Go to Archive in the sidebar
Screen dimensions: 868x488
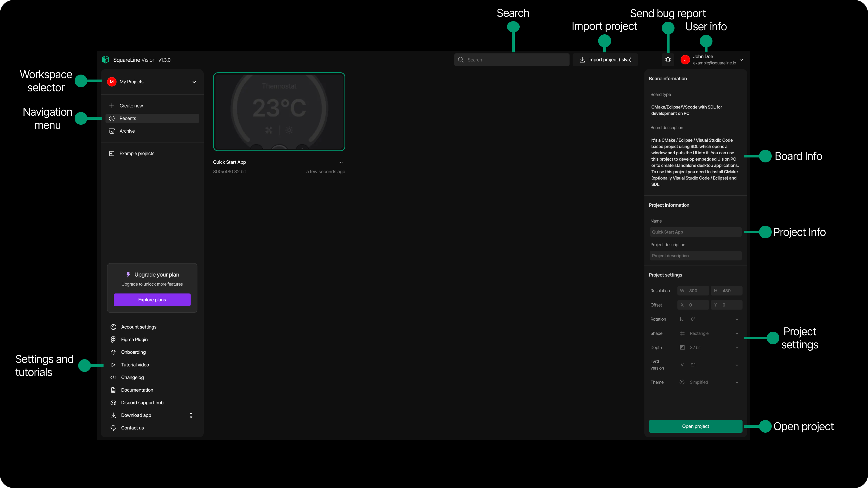[127, 131]
